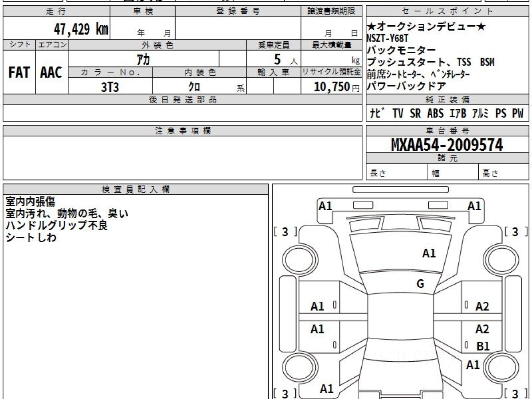
Task: Select the SR equipment code
Action: [x=415, y=113]
